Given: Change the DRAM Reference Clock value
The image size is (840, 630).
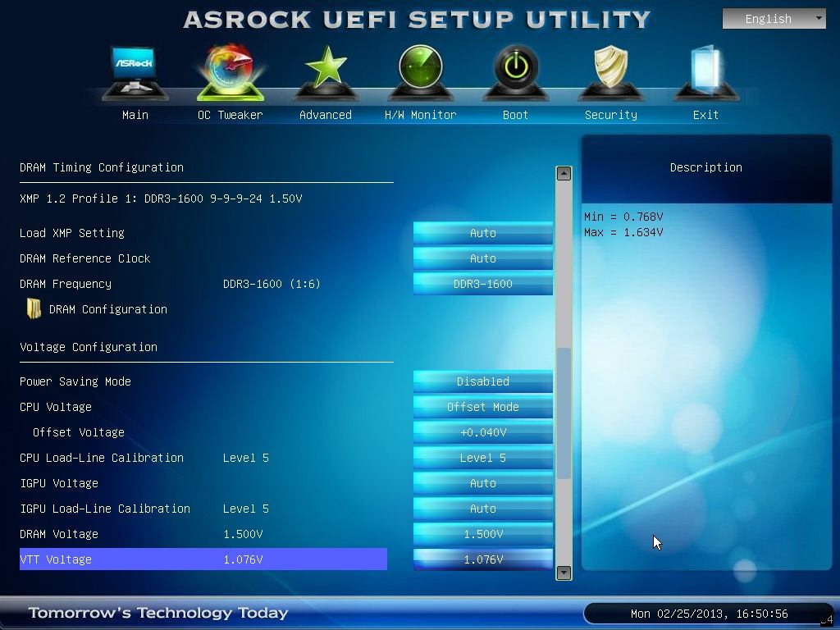Looking at the screenshot, I should click(x=482, y=258).
